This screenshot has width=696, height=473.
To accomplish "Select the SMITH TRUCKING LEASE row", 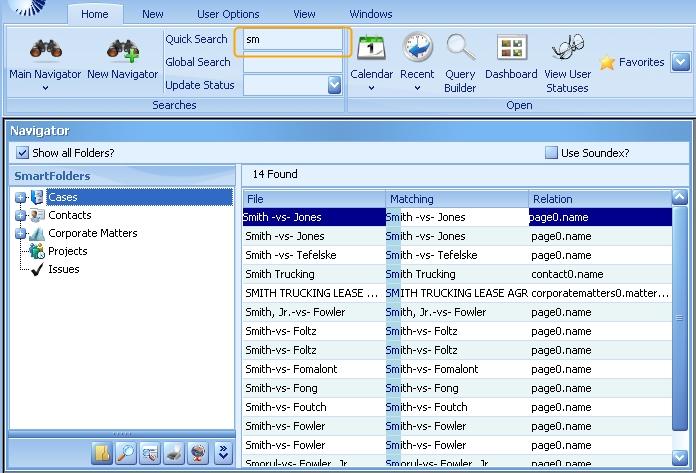I will tap(457, 293).
